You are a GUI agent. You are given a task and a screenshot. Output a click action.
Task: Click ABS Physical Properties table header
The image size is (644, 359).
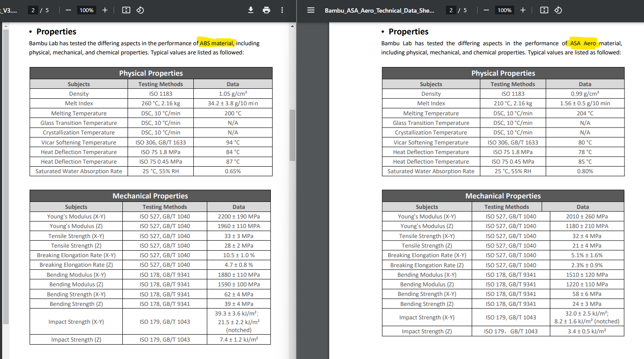click(151, 73)
